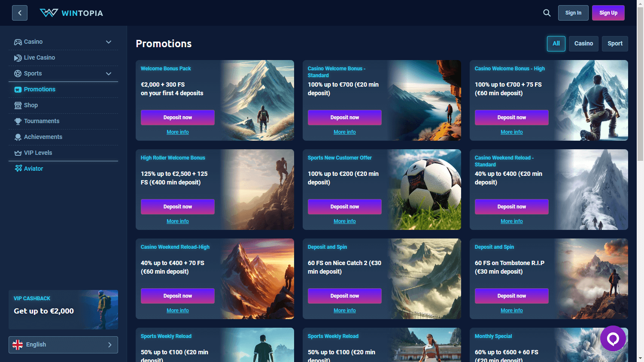Image resolution: width=644 pixels, height=362 pixels.
Task: Click the back arrow button in header
Action: 20,13
